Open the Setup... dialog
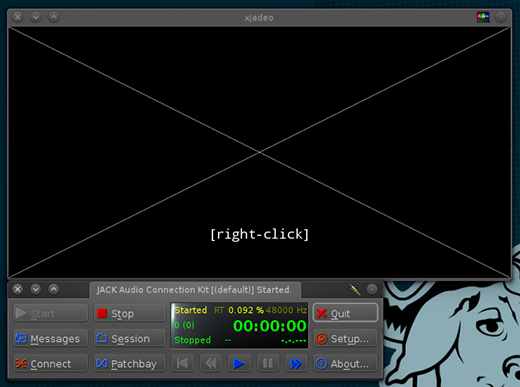Viewport: 520px width, 387px height. point(345,339)
